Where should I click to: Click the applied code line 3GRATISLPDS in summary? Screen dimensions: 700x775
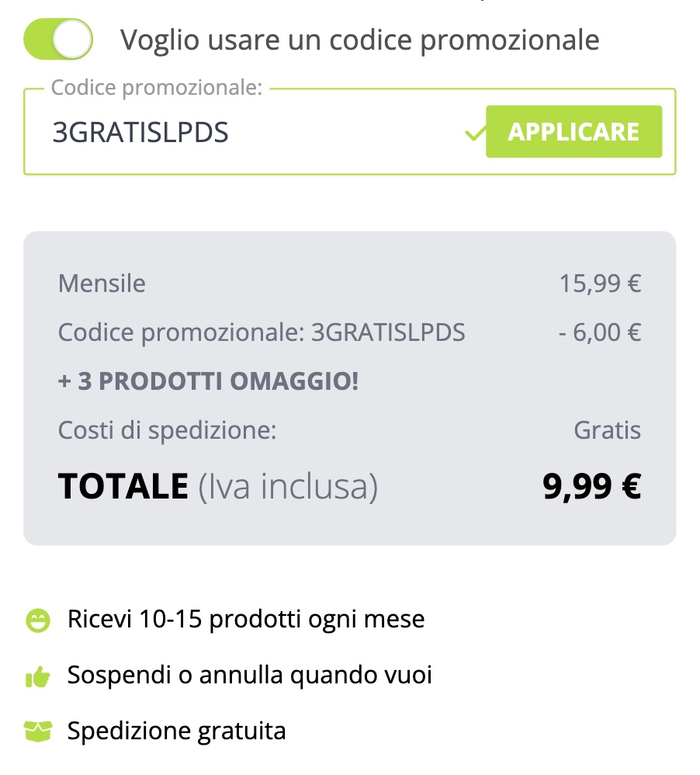click(x=262, y=332)
